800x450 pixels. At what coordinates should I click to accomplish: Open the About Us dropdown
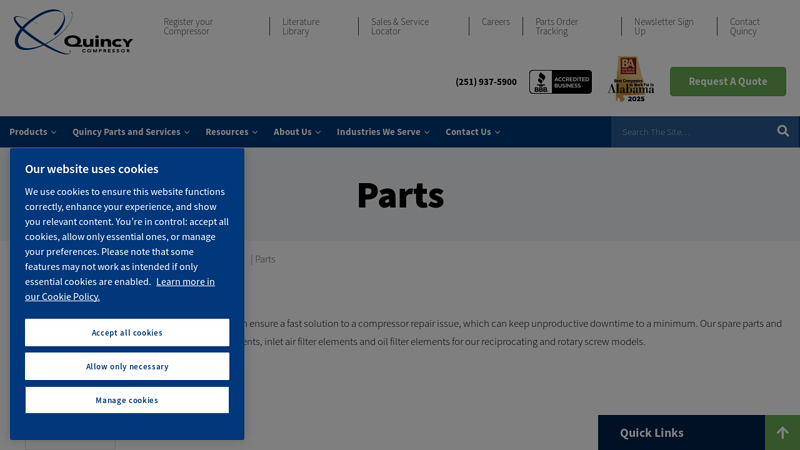pos(297,132)
